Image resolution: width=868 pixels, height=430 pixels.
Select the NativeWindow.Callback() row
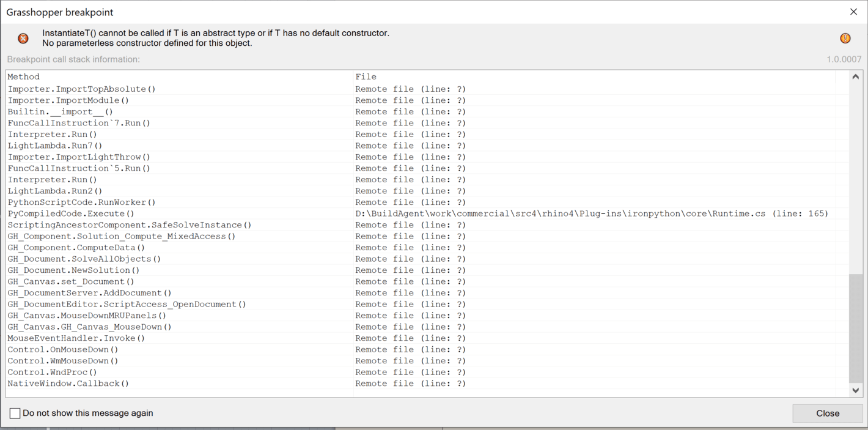421,384
